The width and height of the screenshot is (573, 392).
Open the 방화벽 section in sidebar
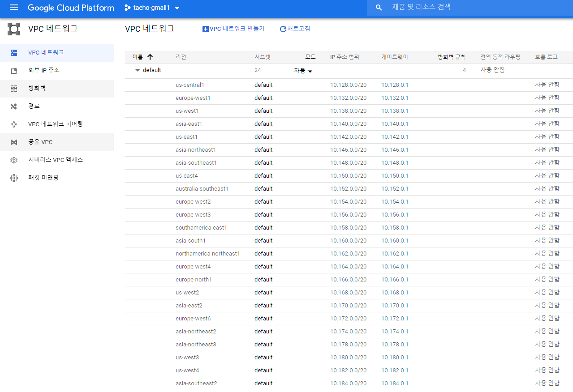(x=13, y=89)
